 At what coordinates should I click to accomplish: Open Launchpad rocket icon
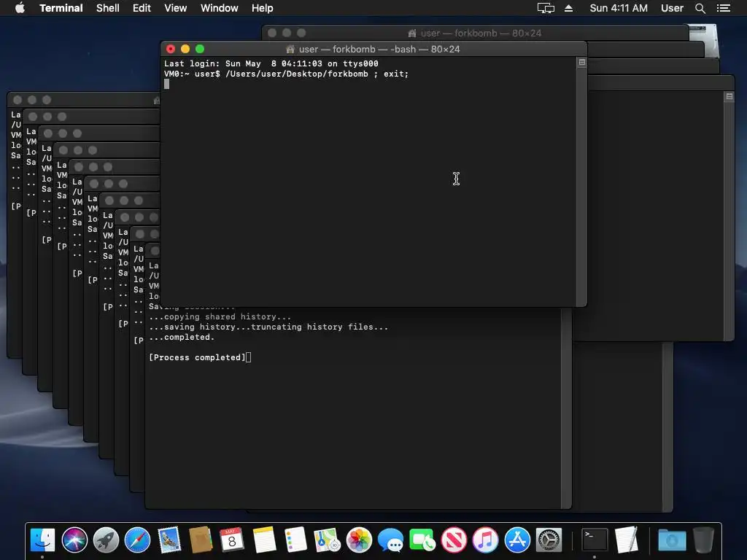(x=106, y=540)
